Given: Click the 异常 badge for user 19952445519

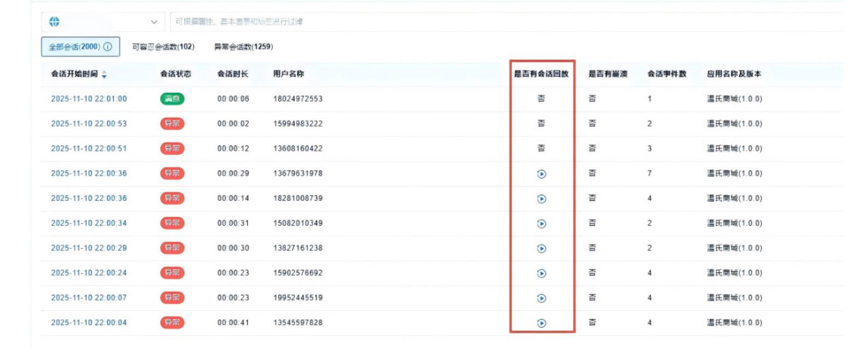Looking at the screenshot, I should (x=172, y=298).
